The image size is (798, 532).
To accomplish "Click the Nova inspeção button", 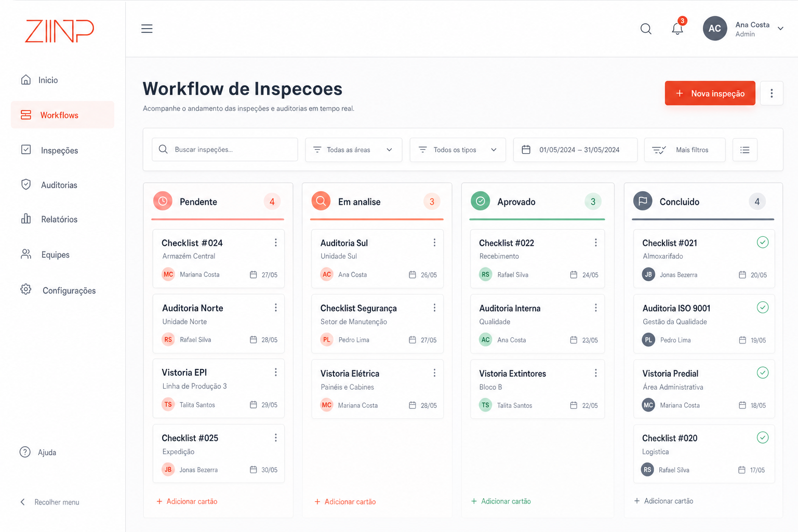I will [x=710, y=93].
